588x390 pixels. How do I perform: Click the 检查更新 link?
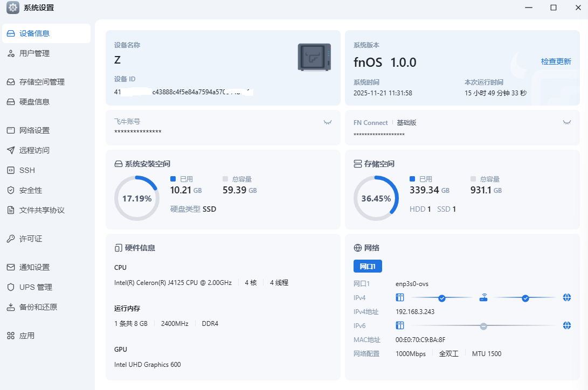click(x=556, y=61)
